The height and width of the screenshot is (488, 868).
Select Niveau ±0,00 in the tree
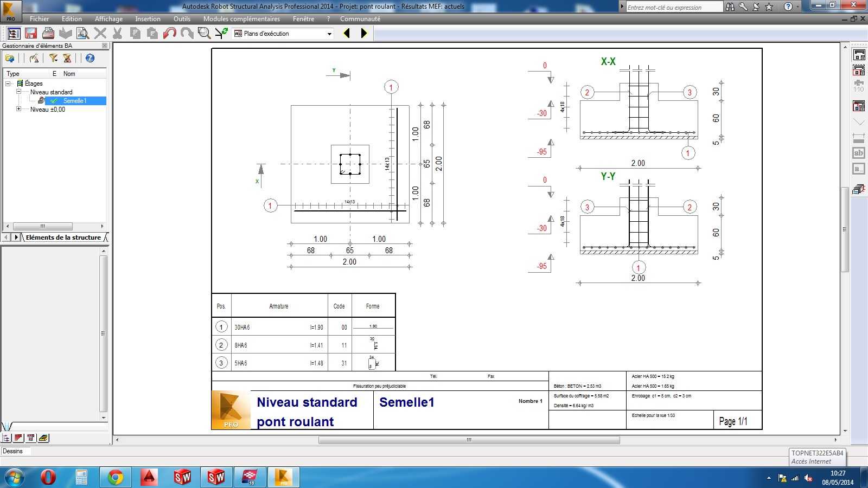pyautogui.click(x=48, y=110)
